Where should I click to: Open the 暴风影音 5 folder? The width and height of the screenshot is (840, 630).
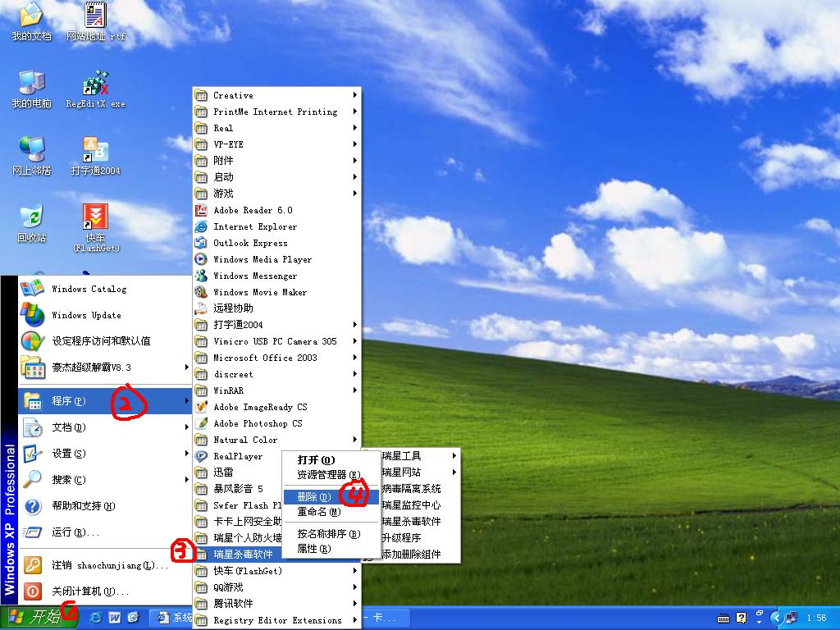click(238, 489)
